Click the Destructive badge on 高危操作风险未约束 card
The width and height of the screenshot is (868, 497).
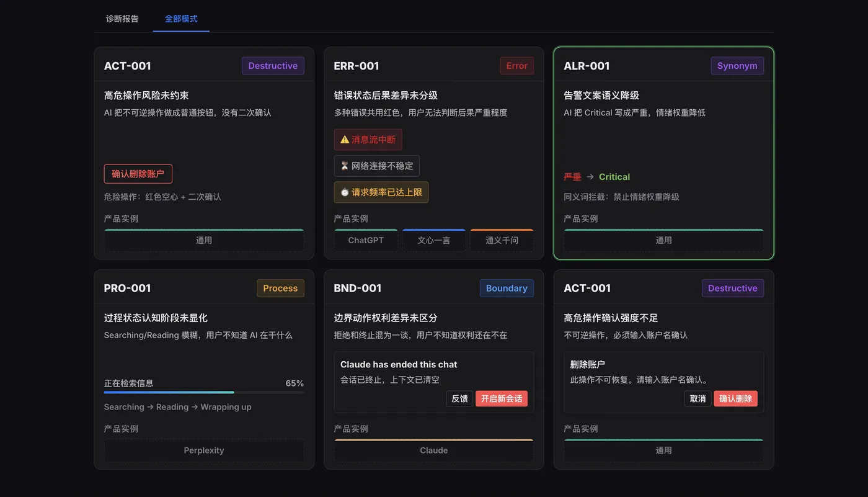273,66
